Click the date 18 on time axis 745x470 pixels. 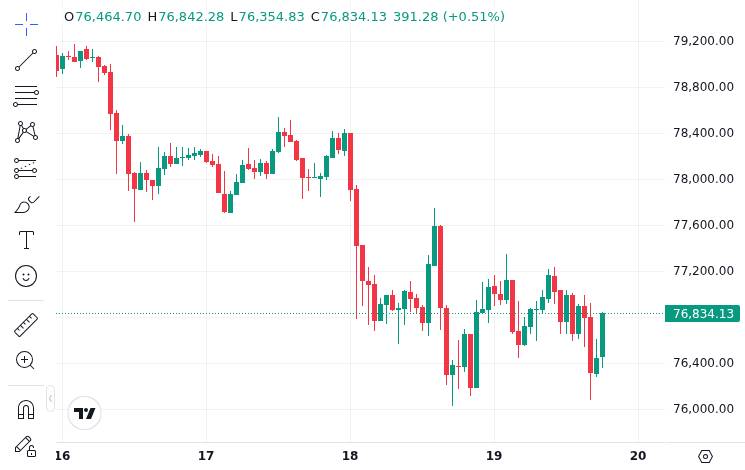click(x=350, y=456)
